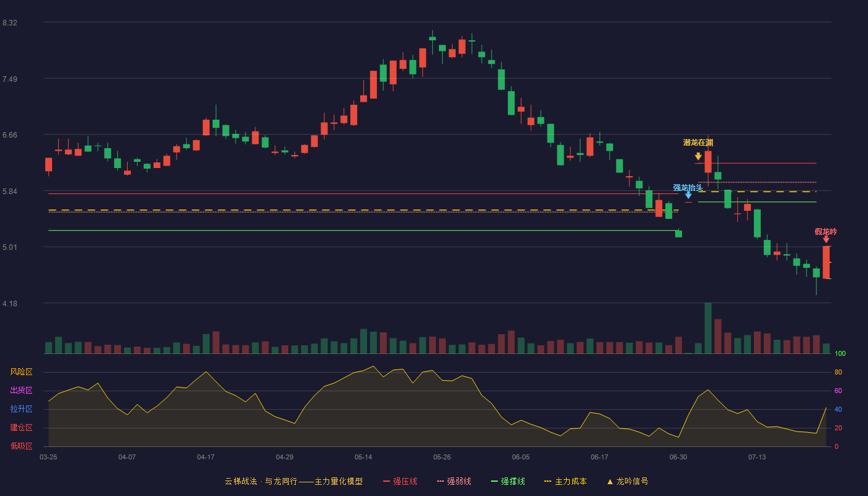Click the 风险区 zone label
The image size is (868, 496).
[21, 372]
